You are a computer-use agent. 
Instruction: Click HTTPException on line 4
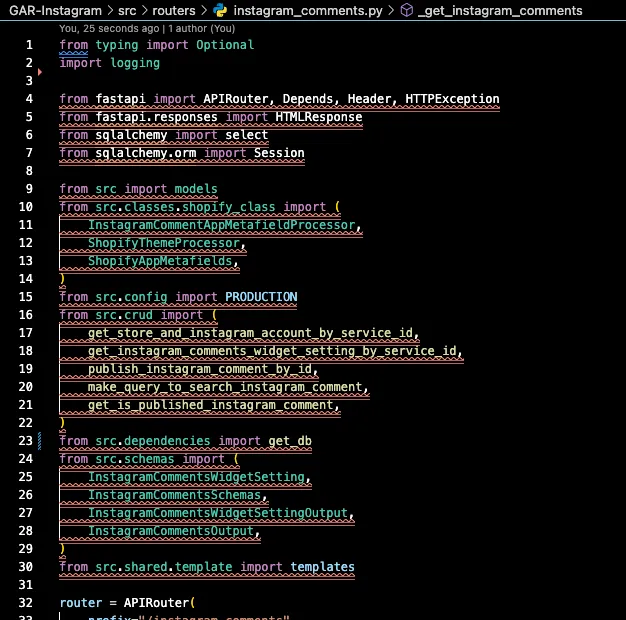[452, 99]
